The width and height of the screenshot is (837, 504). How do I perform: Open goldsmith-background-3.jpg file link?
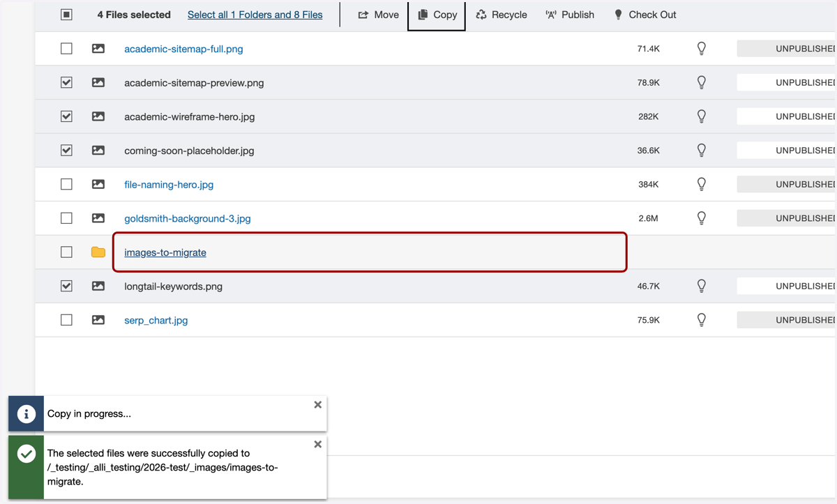point(188,218)
